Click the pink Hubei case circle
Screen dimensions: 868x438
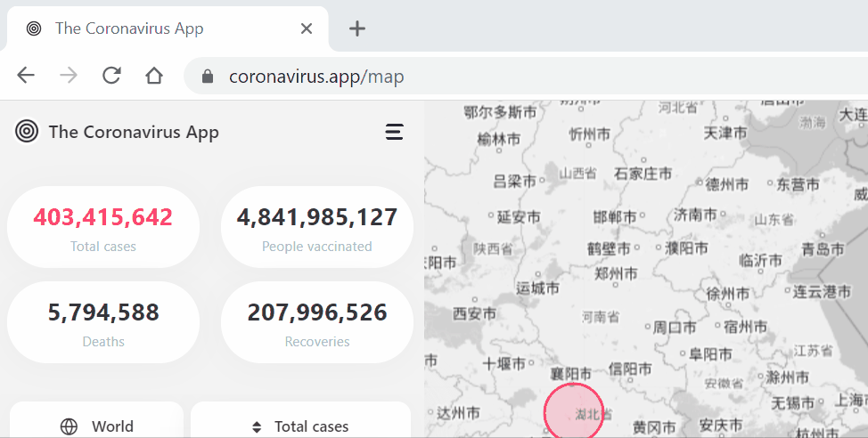573,411
